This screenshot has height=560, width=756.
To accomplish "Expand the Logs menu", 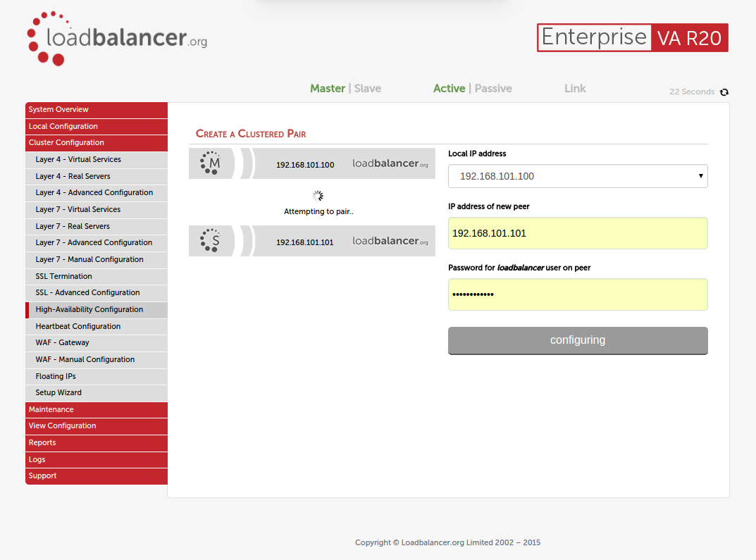I will coord(97,460).
